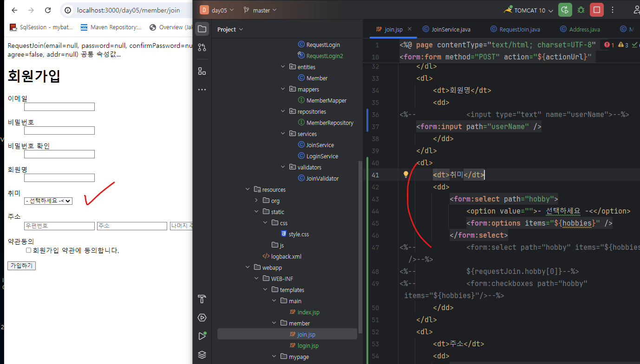
Task: Start debugging with the bug icon
Action: click(581, 10)
